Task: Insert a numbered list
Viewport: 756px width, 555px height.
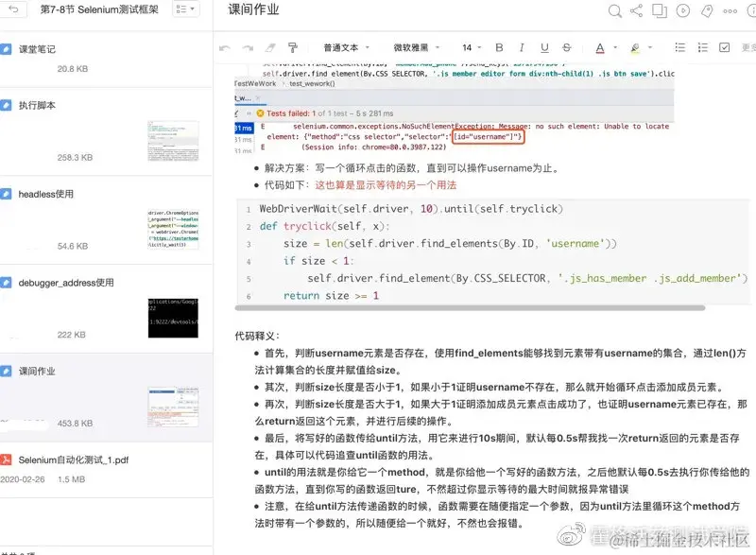Action: pyautogui.click(x=702, y=47)
